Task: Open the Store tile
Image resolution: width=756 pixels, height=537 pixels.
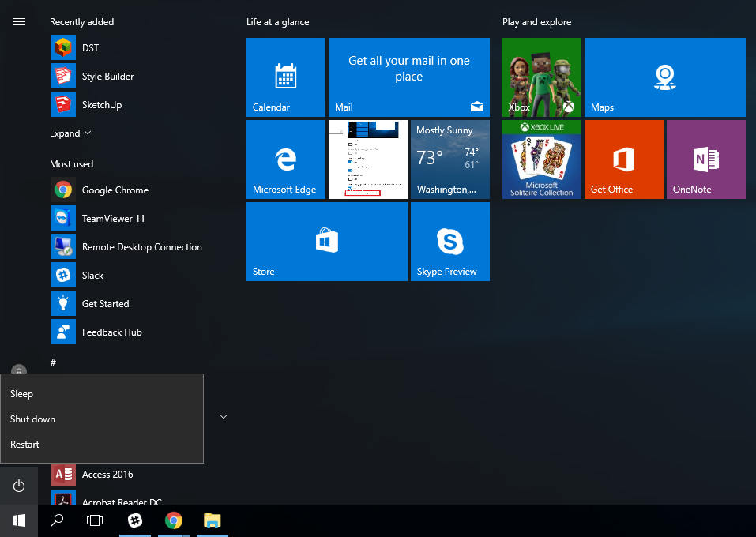Action: tap(327, 242)
